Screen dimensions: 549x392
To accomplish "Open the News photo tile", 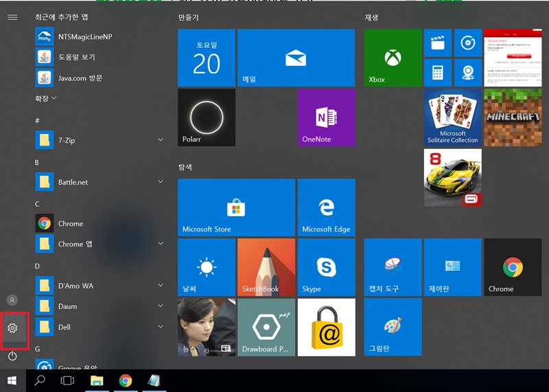I will 207,327.
